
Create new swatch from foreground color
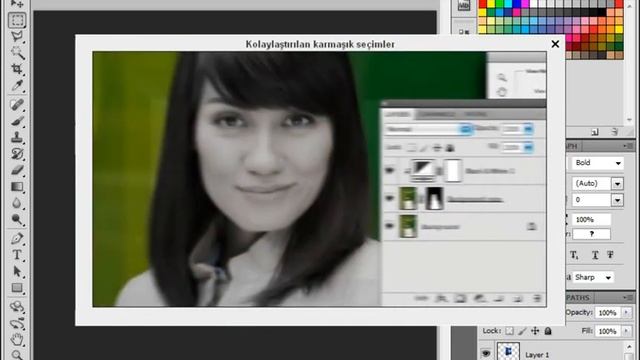[x=596, y=132]
